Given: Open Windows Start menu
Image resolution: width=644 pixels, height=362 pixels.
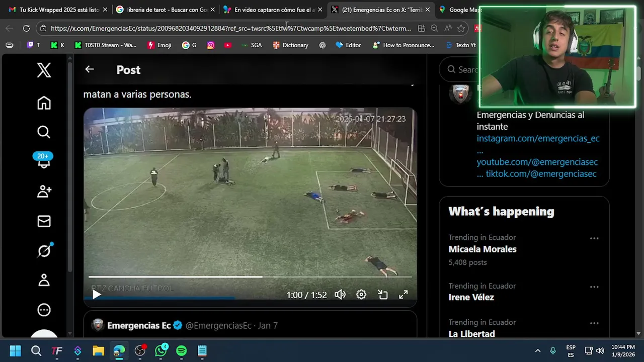Looking at the screenshot, I should (15, 350).
